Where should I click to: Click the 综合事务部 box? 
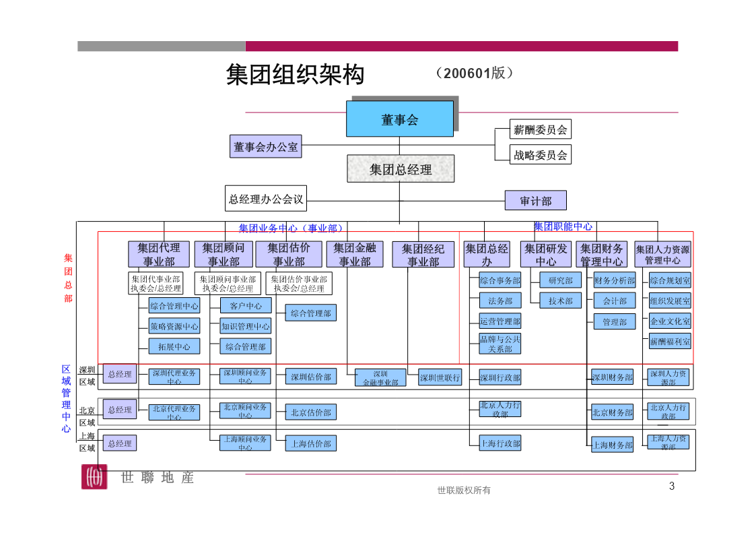[x=500, y=280]
